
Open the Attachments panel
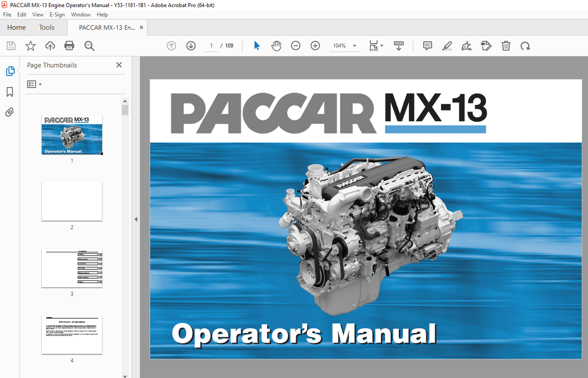(9, 112)
